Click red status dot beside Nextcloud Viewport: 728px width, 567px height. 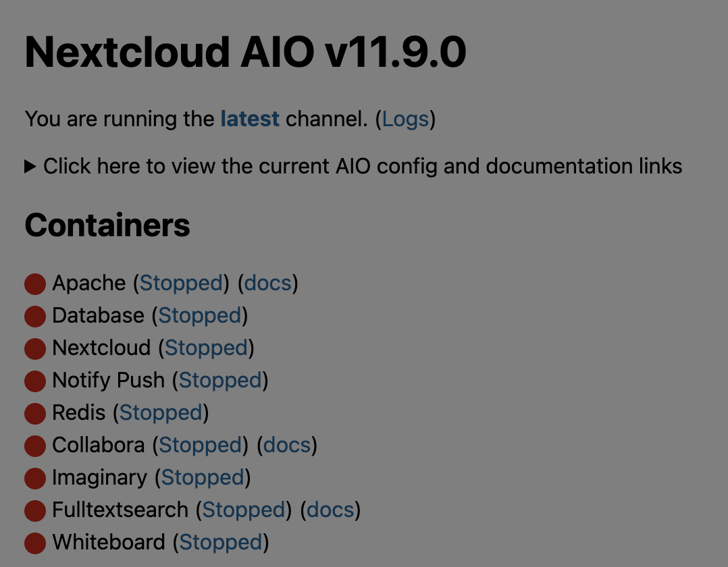[x=35, y=349]
